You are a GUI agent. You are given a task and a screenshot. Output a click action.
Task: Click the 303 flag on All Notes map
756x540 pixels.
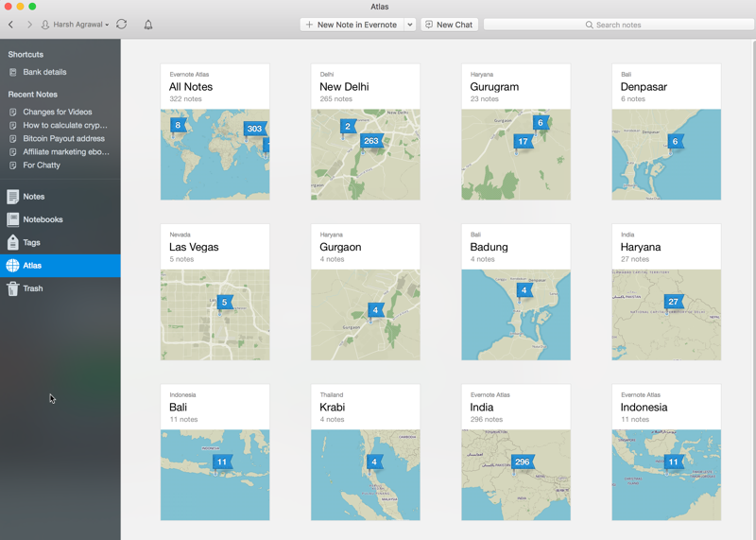[255, 129]
